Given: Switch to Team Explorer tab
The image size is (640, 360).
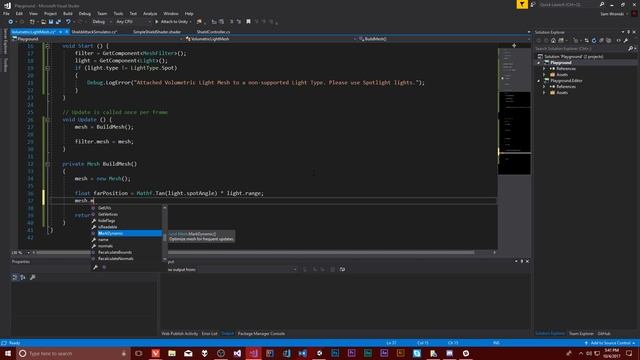Looking at the screenshot, I should (x=581, y=333).
